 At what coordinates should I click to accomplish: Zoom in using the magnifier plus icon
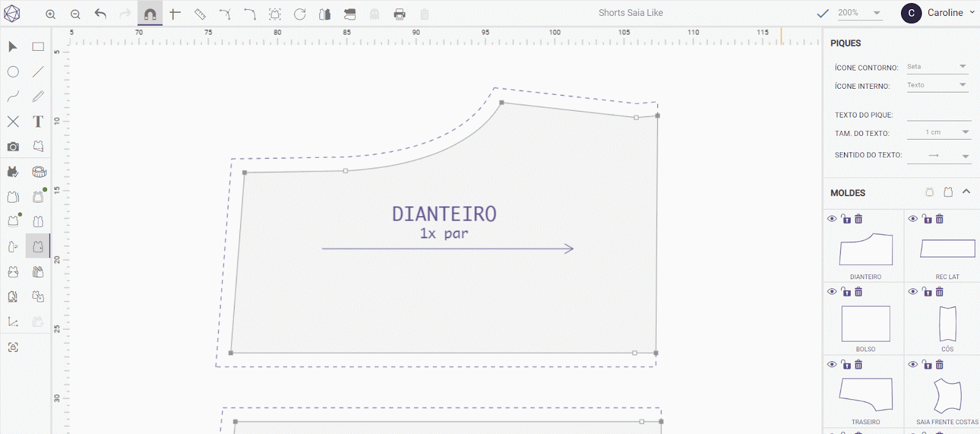(x=51, y=13)
